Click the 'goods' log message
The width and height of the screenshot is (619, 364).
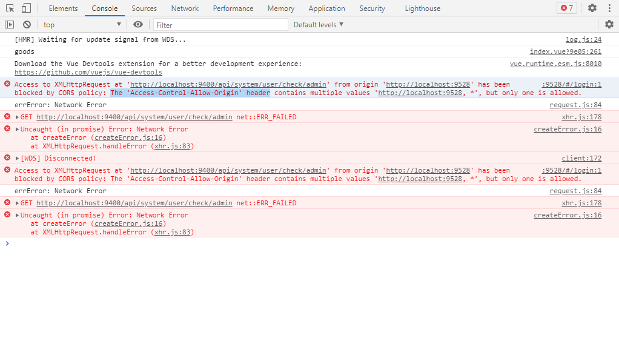(x=24, y=51)
